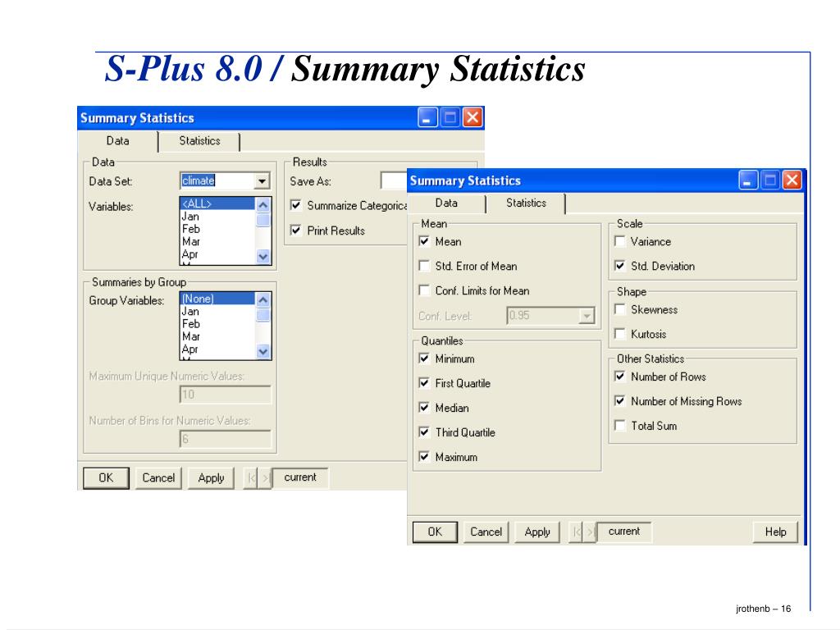Viewport: 840px width, 630px height.
Task: Click OK in the front Statistics dialog
Action: pos(435,532)
